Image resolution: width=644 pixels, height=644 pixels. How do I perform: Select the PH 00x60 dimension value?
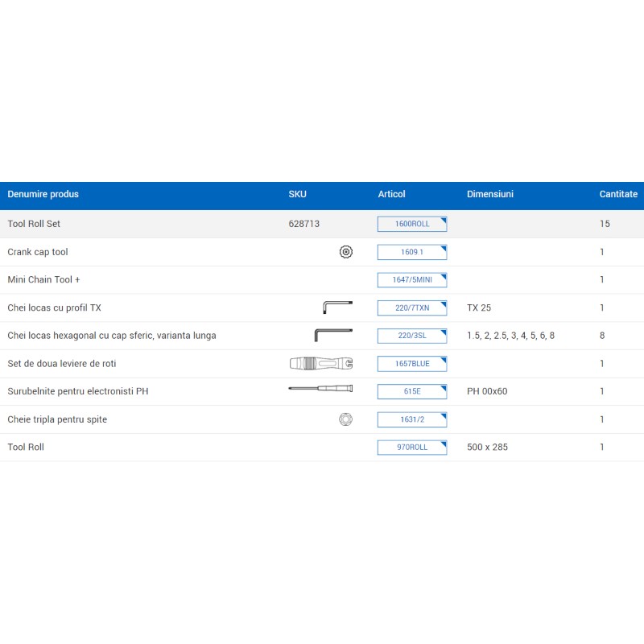click(487, 391)
